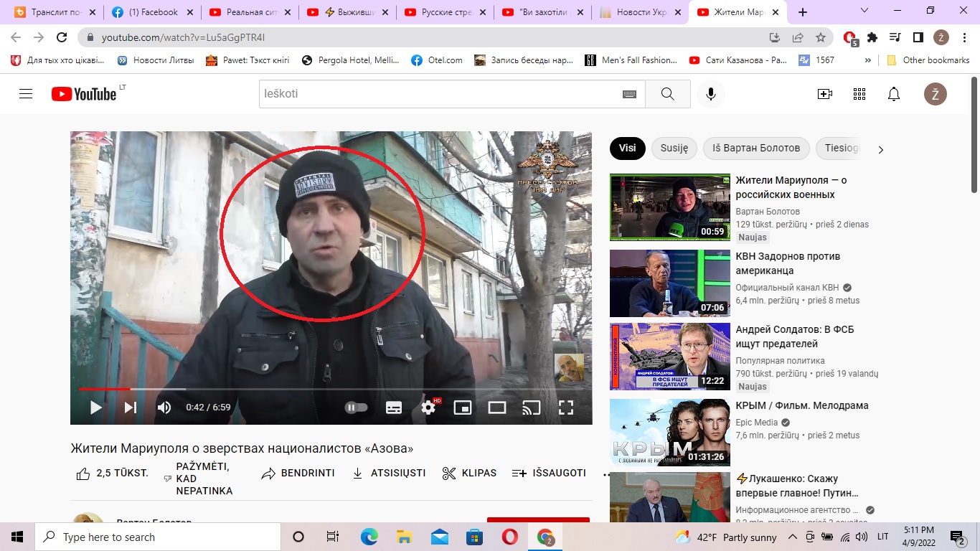Open File Explorer from the taskbar
980x551 pixels.
tap(404, 537)
